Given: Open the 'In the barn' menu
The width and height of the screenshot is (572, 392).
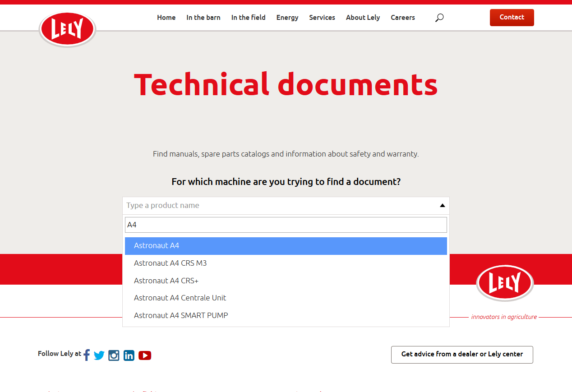Looking at the screenshot, I should [x=203, y=18].
